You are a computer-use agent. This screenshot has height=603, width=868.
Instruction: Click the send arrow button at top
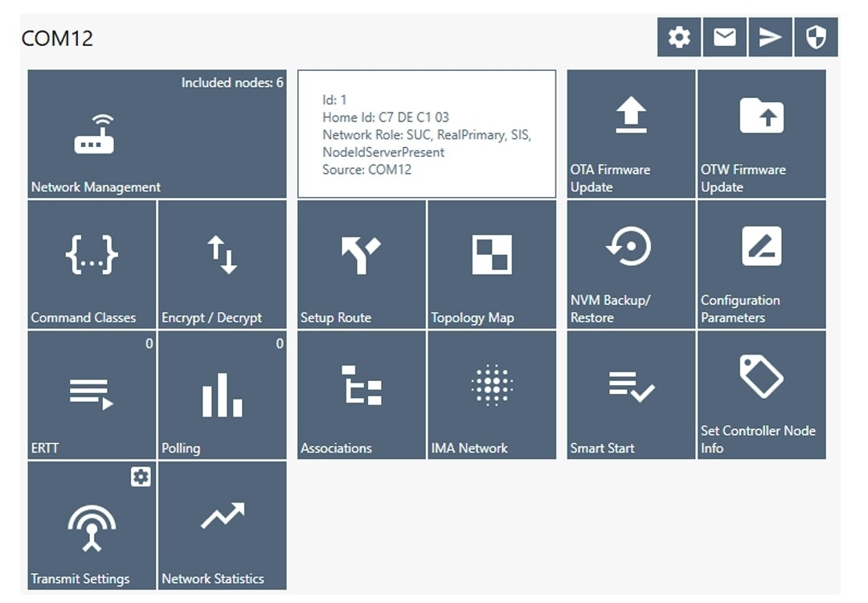coord(770,37)
